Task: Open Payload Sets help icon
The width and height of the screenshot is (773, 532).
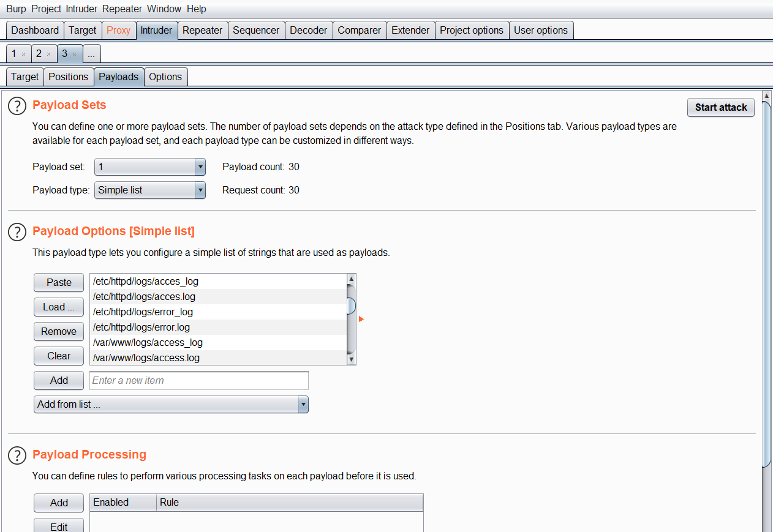Action: [17, 106]
